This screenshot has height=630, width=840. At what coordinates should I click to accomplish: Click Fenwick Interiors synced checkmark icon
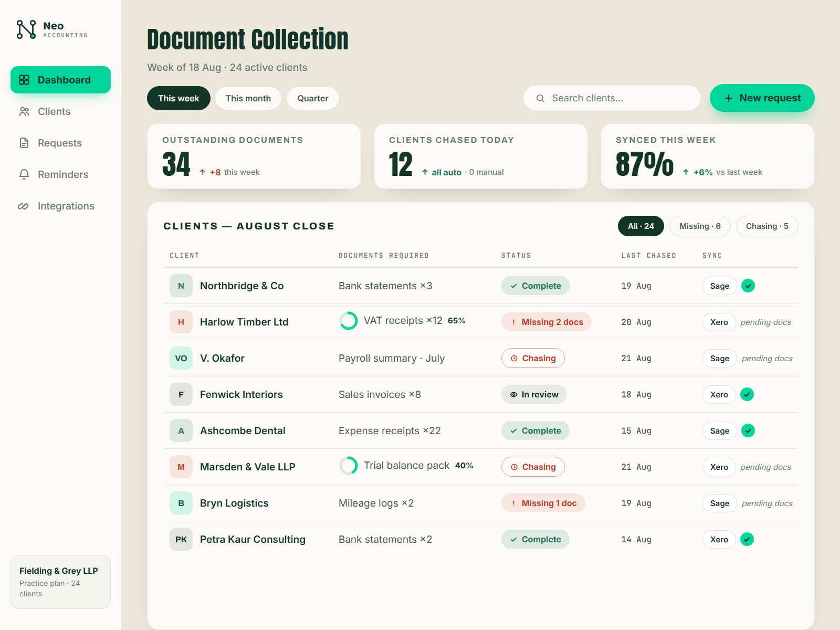[747, 394]
